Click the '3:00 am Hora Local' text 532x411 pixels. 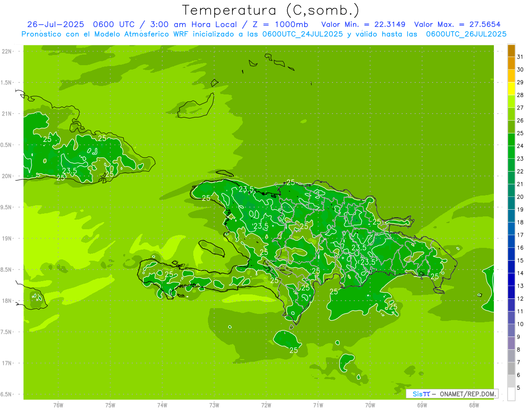point(194,24)
